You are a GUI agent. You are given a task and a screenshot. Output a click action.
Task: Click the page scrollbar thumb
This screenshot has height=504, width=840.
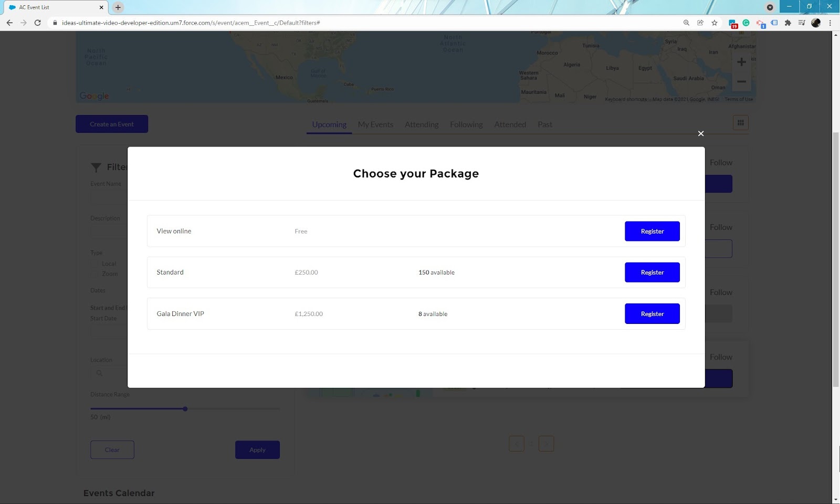pyautogui.click(x=836, y=259)
